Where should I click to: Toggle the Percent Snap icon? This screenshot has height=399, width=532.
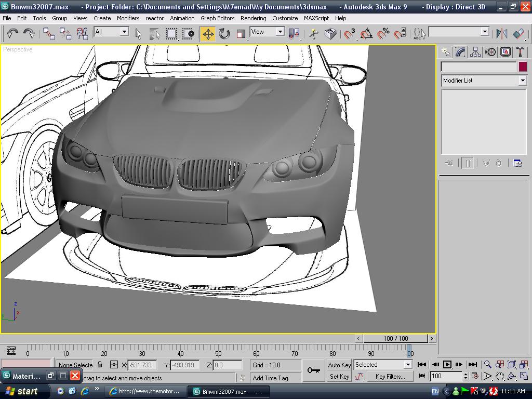[x=383, y=34]
